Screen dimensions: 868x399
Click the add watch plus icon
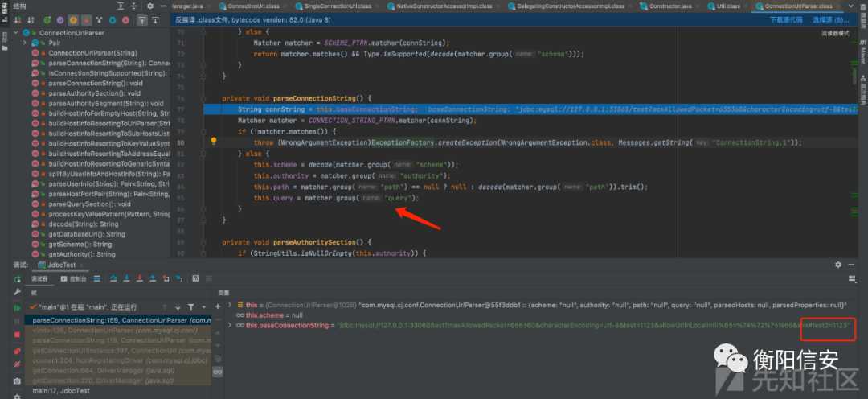[218, 306]
